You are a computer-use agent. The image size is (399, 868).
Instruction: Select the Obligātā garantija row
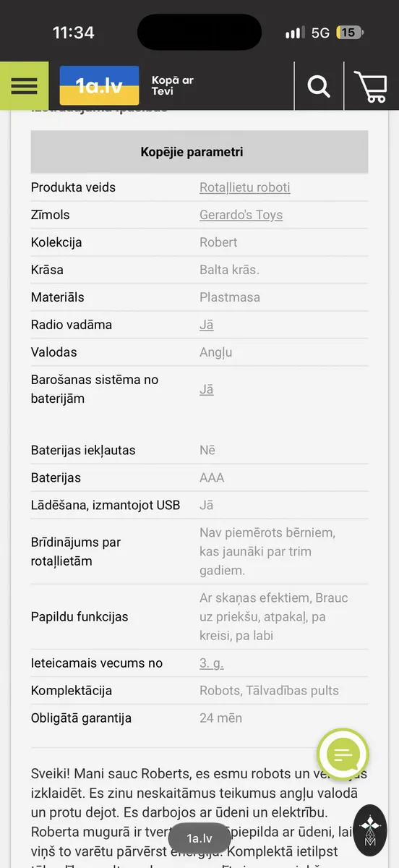(199, 718)
